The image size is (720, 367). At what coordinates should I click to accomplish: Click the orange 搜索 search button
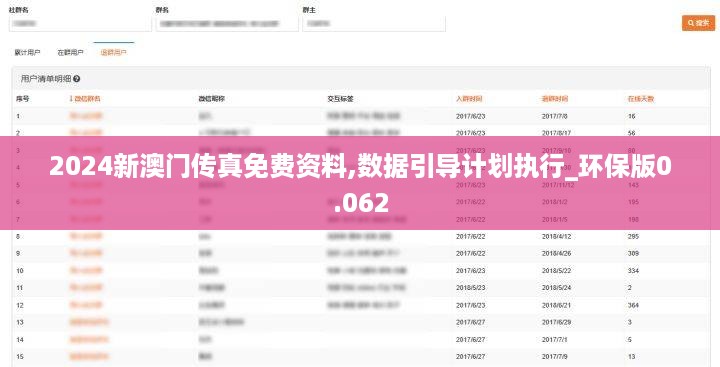(698, 23)
